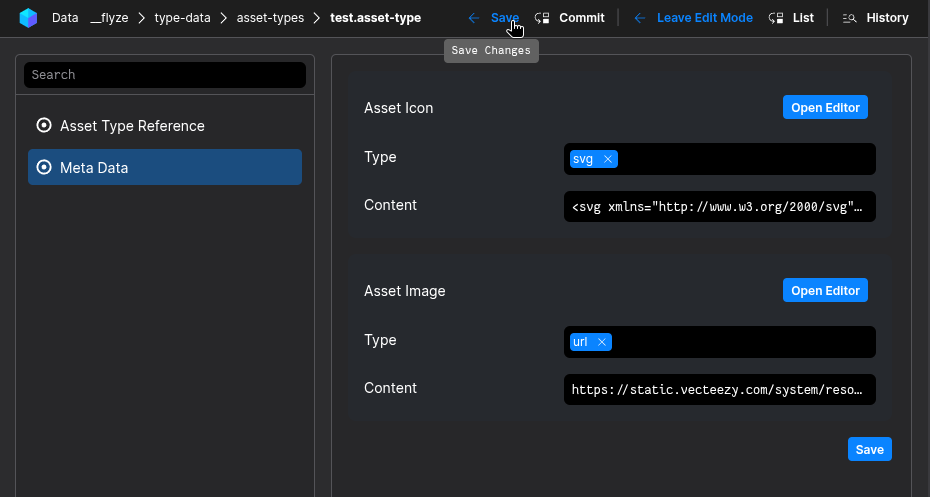Go to the type-data breadcrumb

tap(182, 18)
